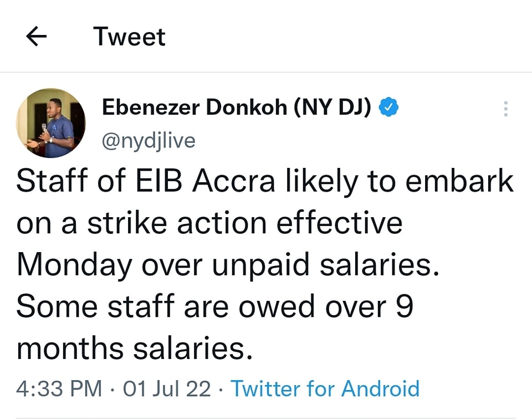Image resolution: width=532 pixels, height=420 pixels.
Task: Click the word embark in first line
Action: click(459, 181)
